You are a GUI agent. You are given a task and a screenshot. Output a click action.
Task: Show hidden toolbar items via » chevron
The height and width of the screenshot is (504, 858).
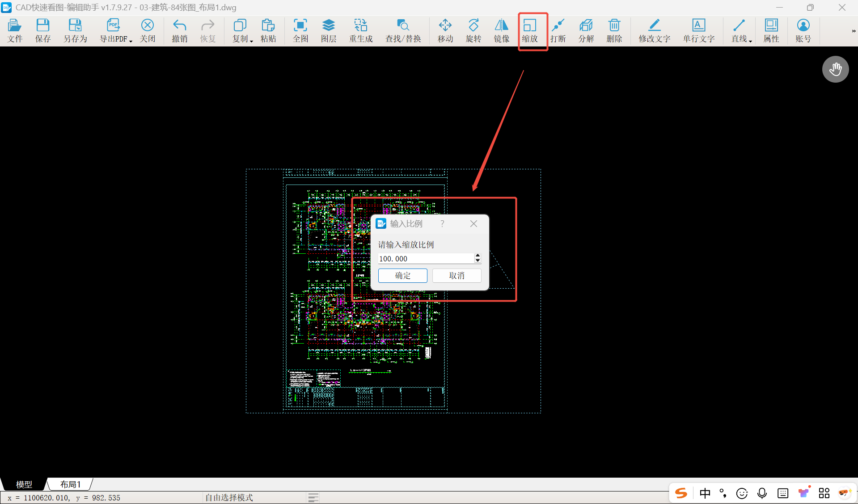854,31
